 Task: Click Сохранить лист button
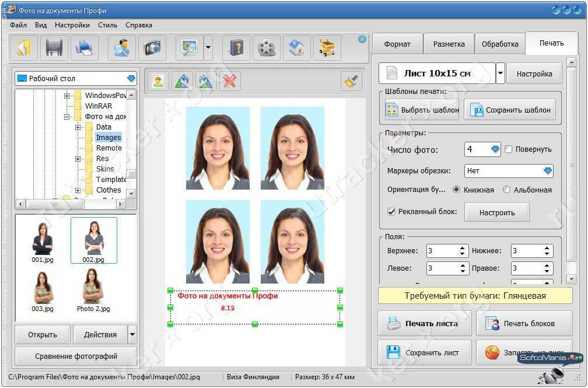pyautogui.click(x=424, y=352)
